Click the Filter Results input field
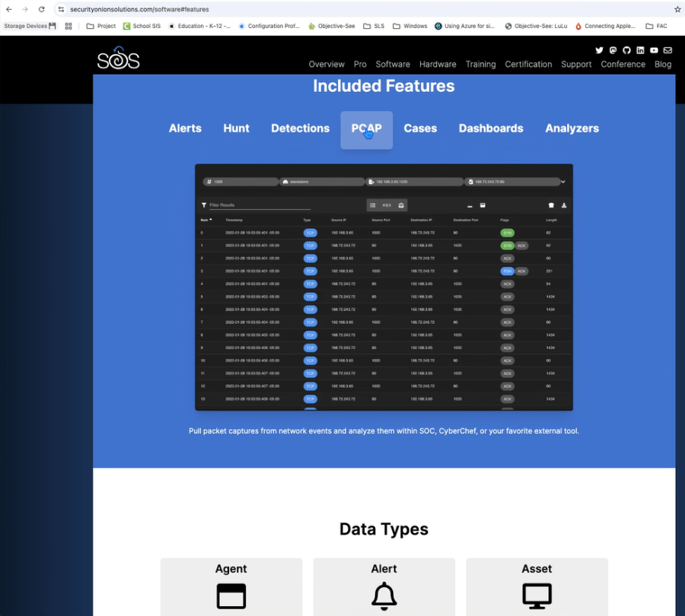 (x=259, y=205)
